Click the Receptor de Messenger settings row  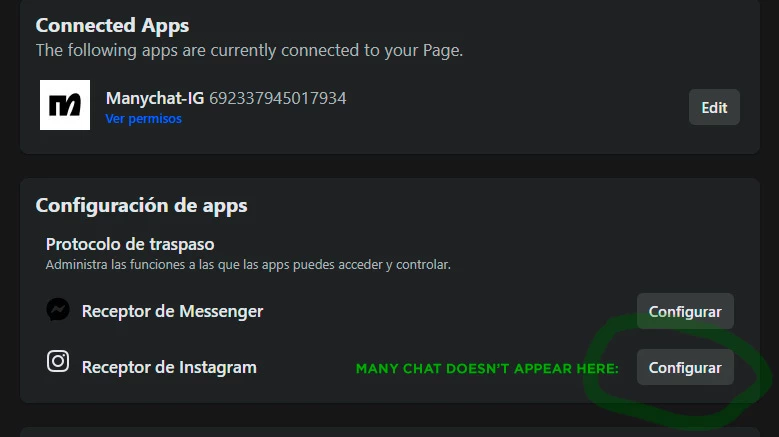click(x=390, y=311)
